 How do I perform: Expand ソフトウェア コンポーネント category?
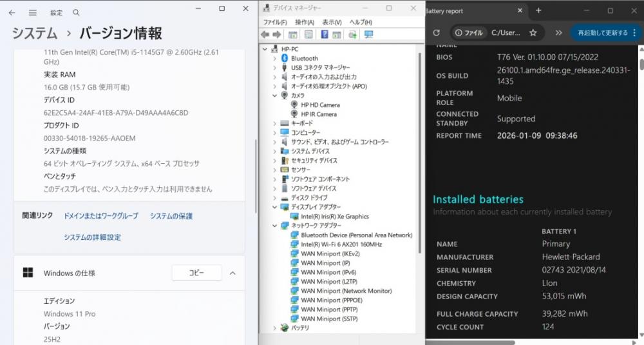pos(275,179)
